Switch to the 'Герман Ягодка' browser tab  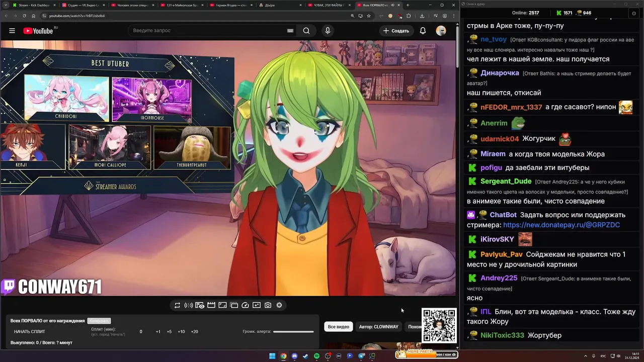[x=230, y=5]
